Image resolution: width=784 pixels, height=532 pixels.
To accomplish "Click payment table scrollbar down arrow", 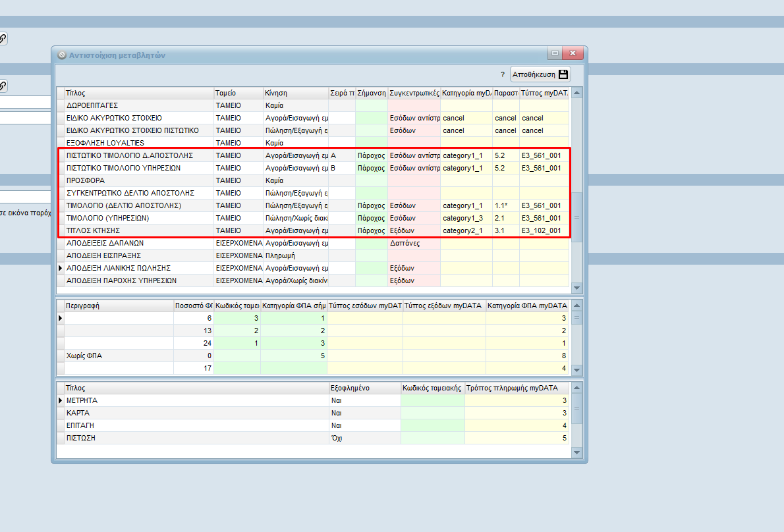I will click(576, 452).
